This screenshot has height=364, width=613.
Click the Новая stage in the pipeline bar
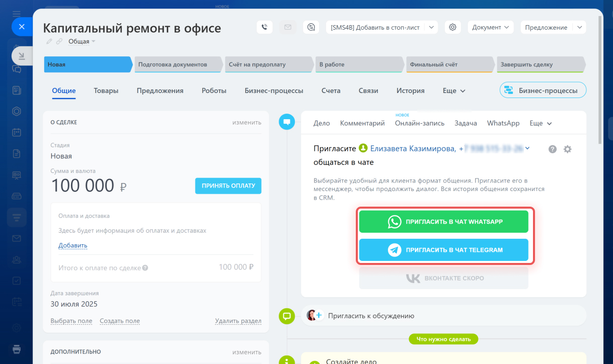(x=88, y=65)
